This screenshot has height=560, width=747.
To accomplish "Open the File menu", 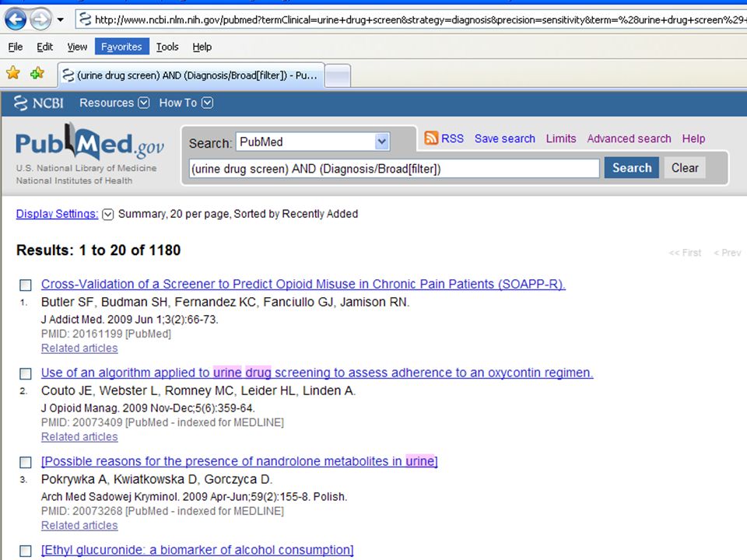I will [16, 47].
